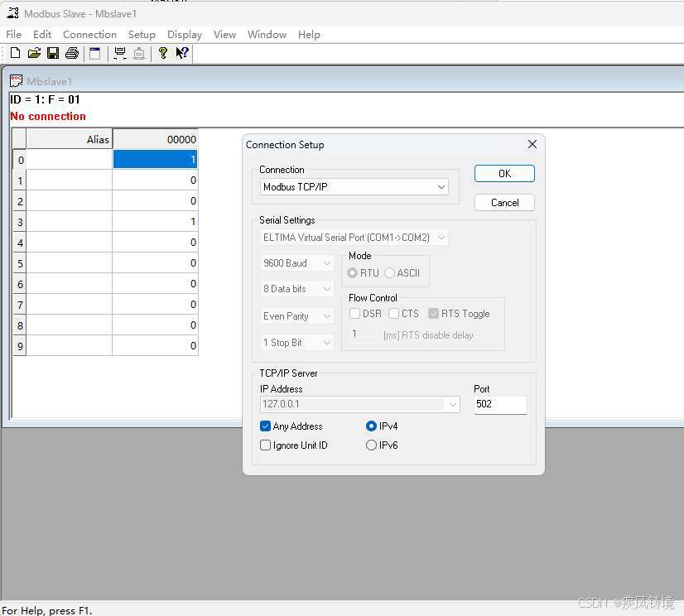This screenshot has width=684, height=616.
Task: Click the Disconnect toolbar icon
Action: pyautogui.click(x=139, y=53)
